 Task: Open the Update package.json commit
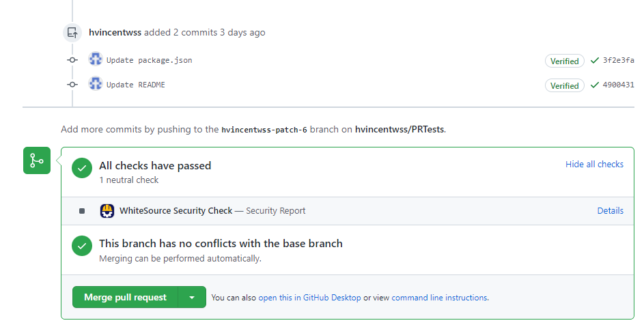click(149, 60)
